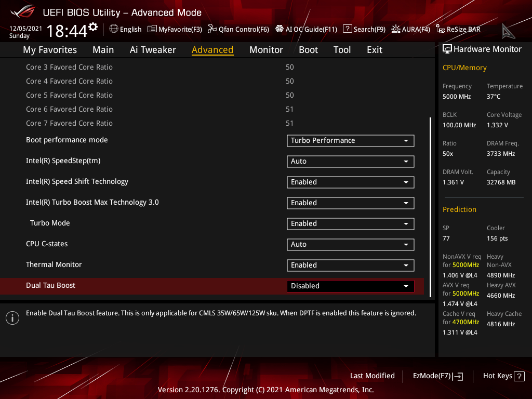The image size is (532, 399).
Task: Switch to Tool tab
Action: tap(342, 50)
